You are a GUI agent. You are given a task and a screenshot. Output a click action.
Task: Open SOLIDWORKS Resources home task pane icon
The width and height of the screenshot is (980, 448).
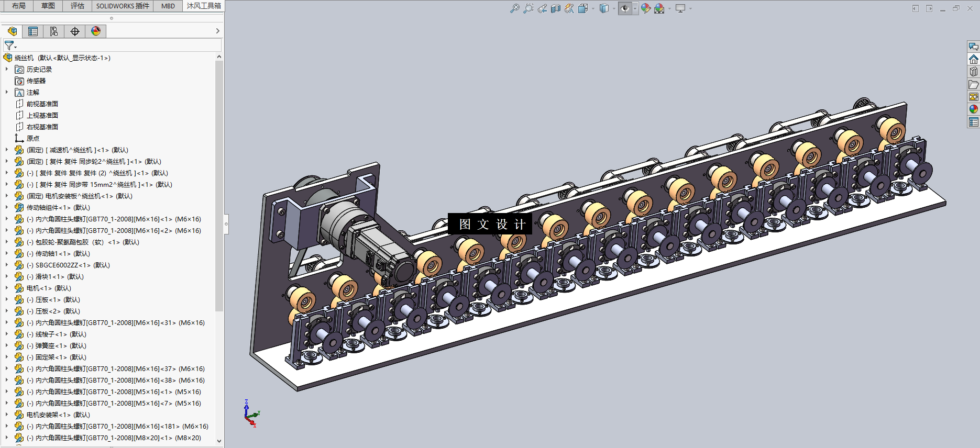click(973, 59)
